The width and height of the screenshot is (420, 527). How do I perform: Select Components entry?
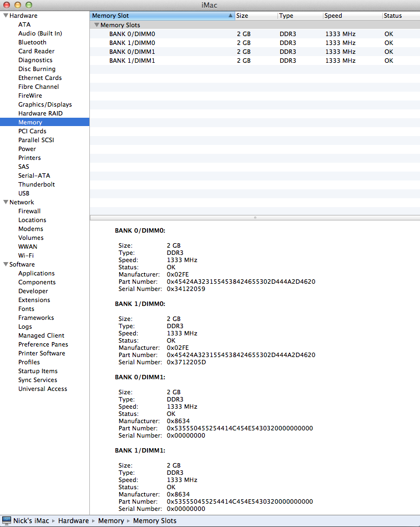(37, 282)
